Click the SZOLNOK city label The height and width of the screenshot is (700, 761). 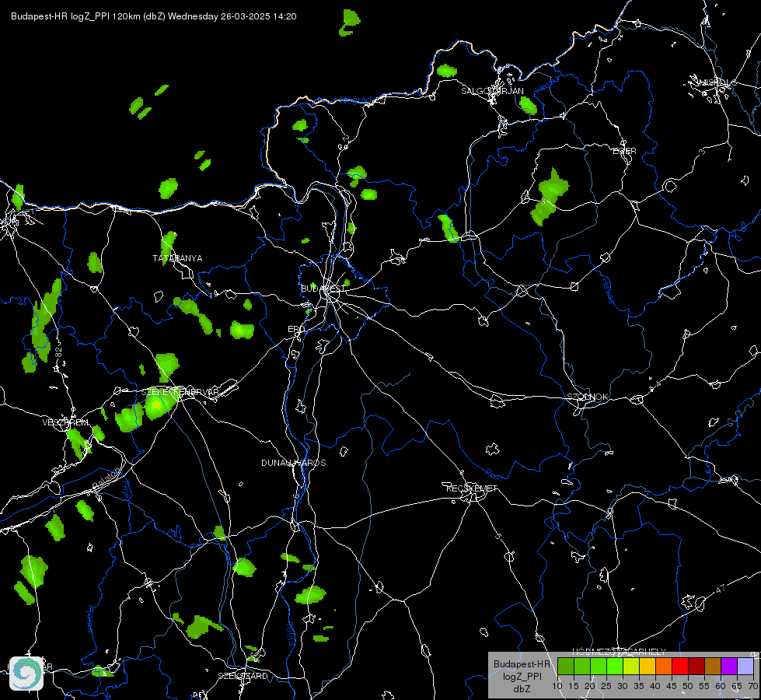coord(588,397)
